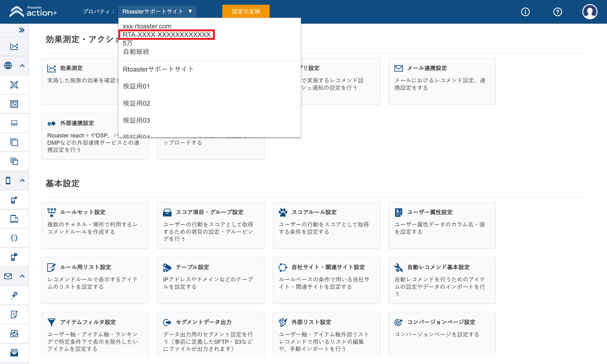This screenshot has height=364, width=607.
Task: Open the info icon in header
Action: 525,12
